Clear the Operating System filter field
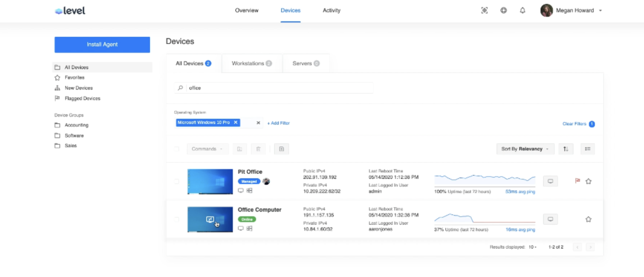 click(x=258, y=123)
